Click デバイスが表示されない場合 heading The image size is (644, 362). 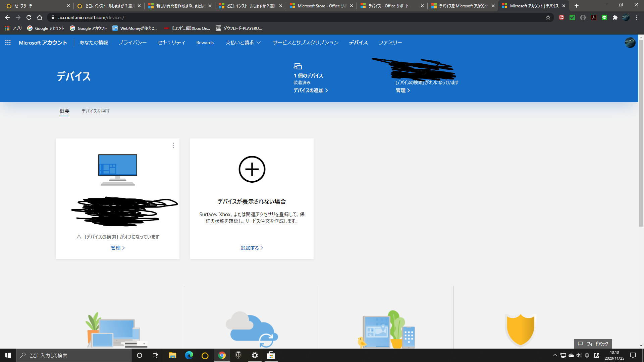[x=252, y=201]
